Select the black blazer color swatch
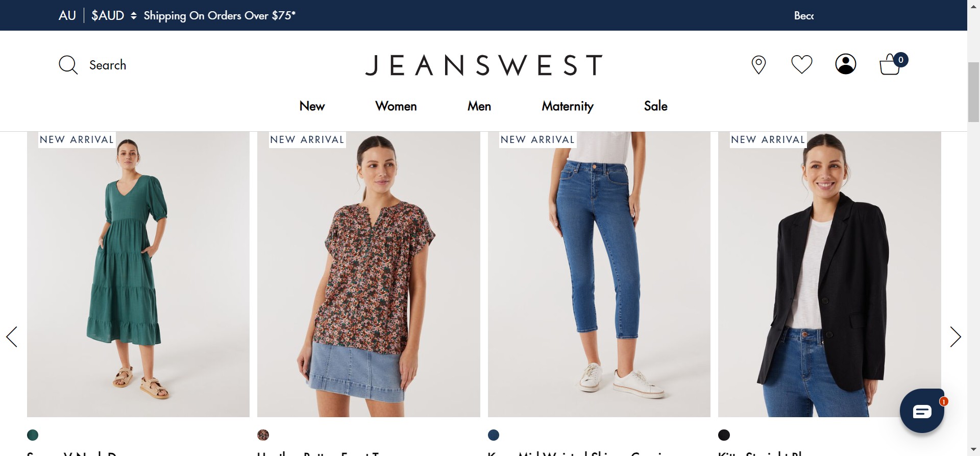The image size is (980, 456). point(724,435)
